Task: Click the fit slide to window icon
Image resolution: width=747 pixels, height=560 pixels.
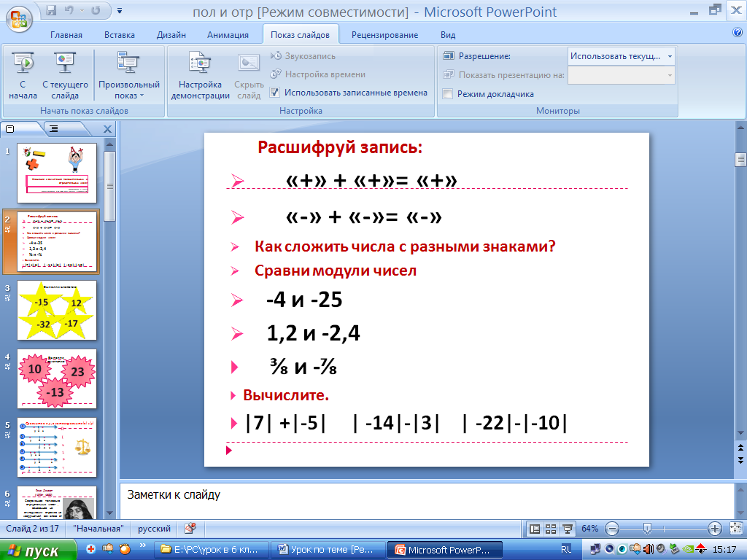Action: 735,529
